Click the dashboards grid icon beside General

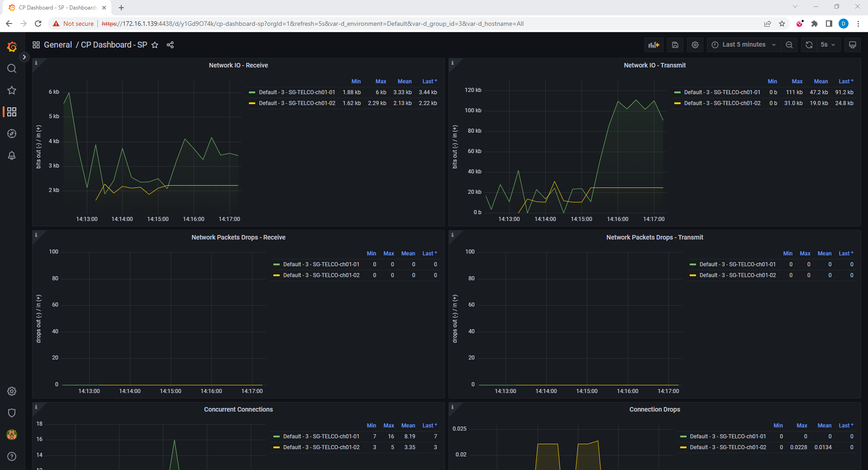[x=36, y=45]
